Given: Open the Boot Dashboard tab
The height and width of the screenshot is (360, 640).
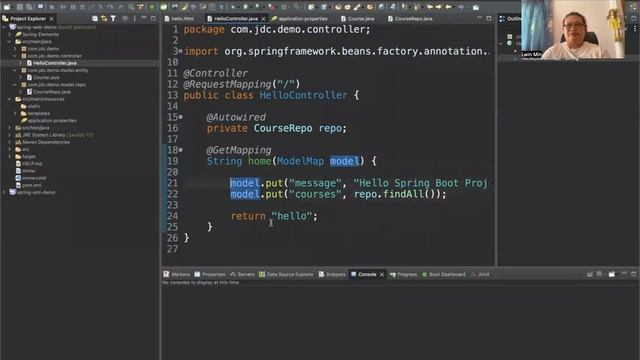Looking at the screenshot, I should pyautogui.click(x=443, y=274).
